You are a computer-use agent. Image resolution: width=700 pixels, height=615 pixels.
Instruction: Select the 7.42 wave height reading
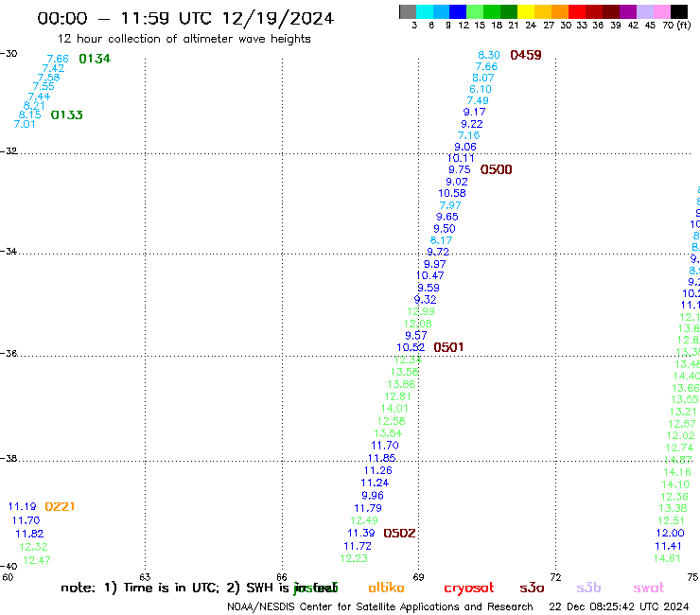click(53, 69)
